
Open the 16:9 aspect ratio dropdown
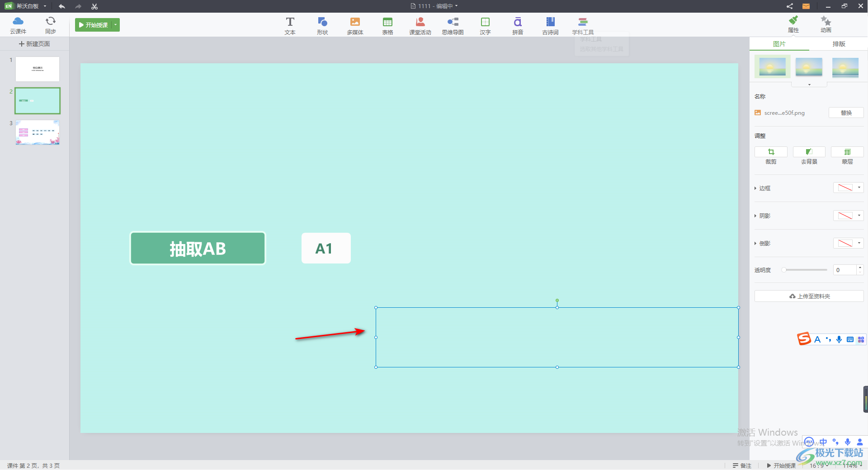819,465
